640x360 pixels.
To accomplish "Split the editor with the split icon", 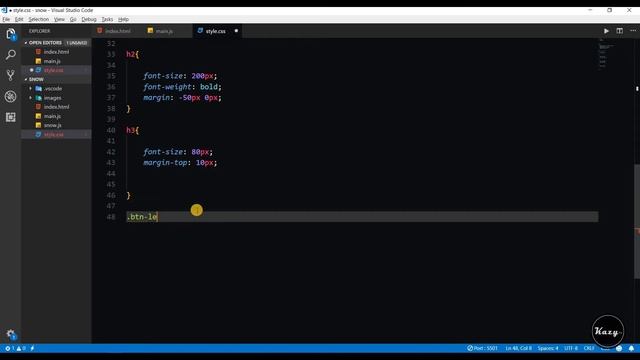I will (620, 31).
